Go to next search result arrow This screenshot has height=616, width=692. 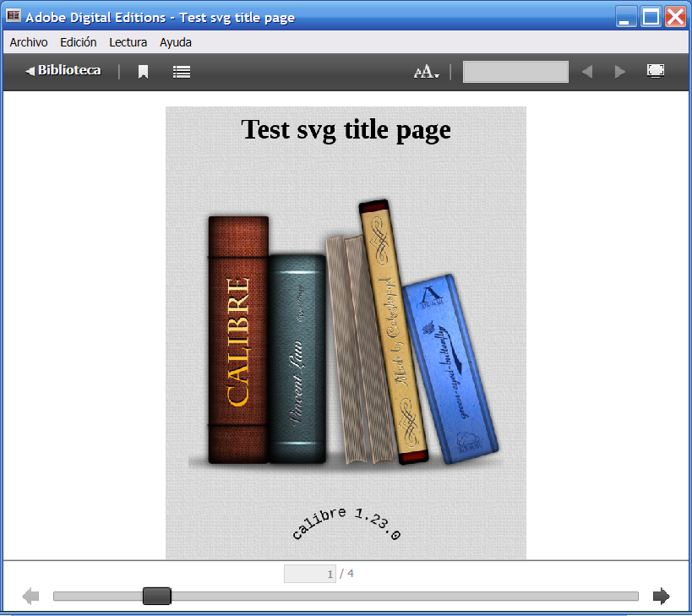(x=620, y=72)
